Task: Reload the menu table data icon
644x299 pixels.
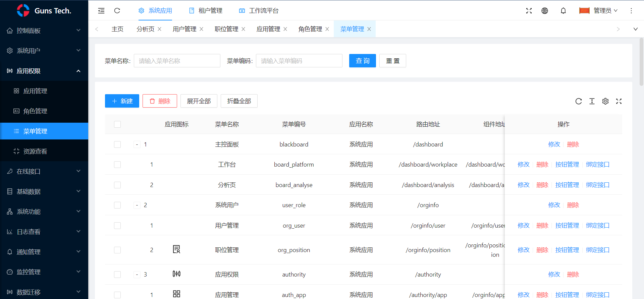Action: pos(579,101)
